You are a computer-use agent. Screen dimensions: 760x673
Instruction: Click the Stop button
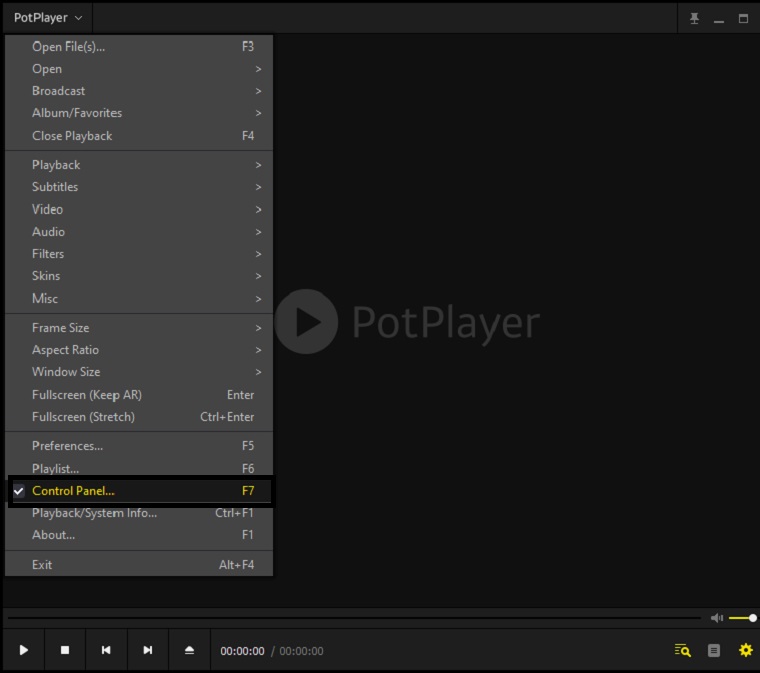click(x=65, y=650)
